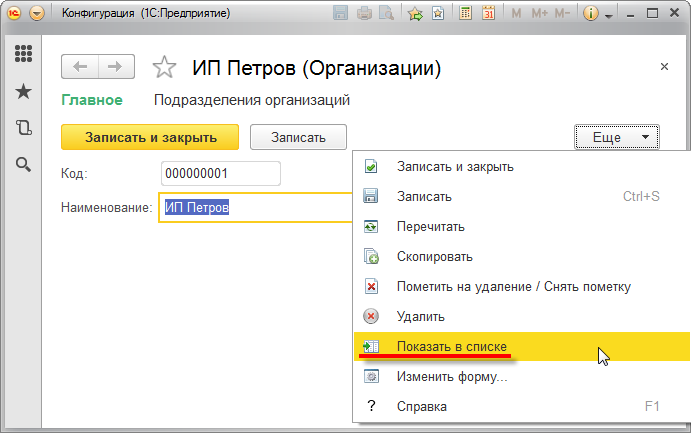Select Перечитать menu item

click(522, 226)
